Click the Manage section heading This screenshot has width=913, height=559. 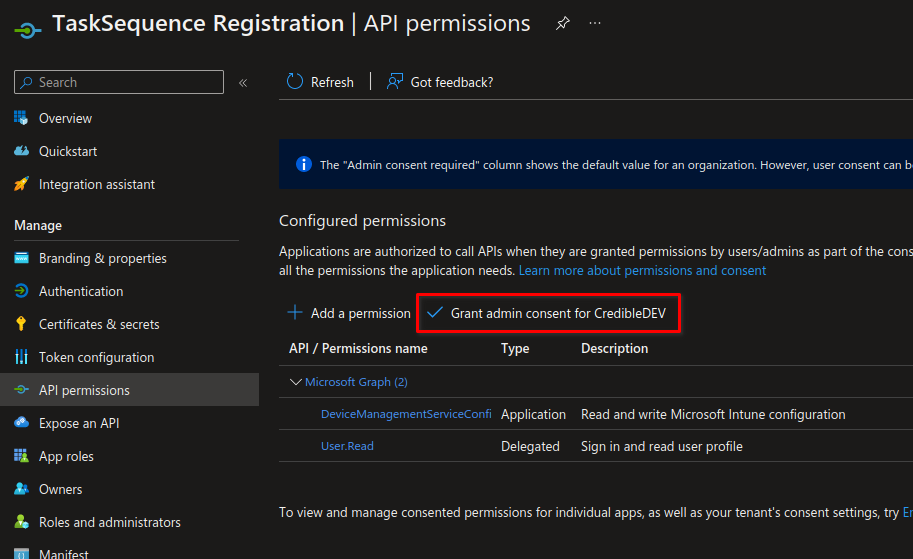click(38, 225)
